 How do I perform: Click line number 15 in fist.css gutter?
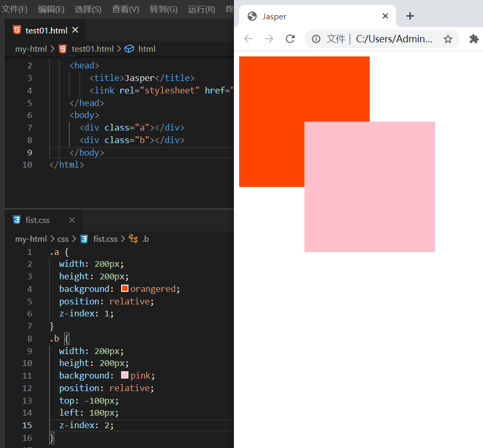coord(27,425)
